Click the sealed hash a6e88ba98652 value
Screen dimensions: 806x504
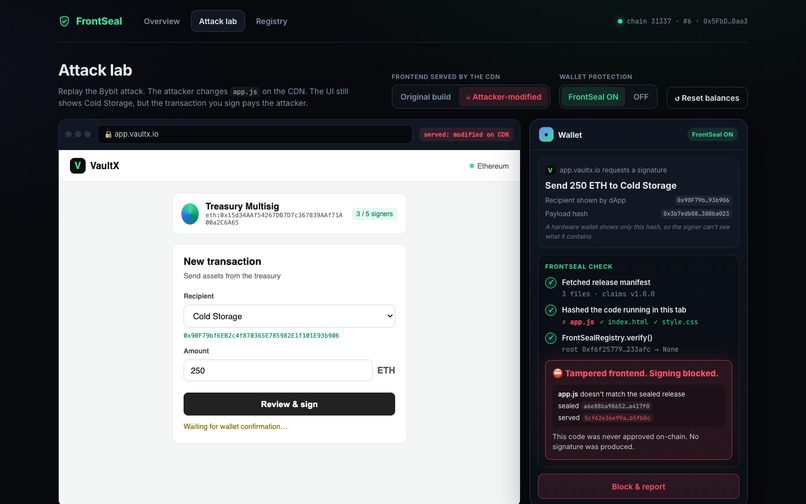click(x=616, y=406)
